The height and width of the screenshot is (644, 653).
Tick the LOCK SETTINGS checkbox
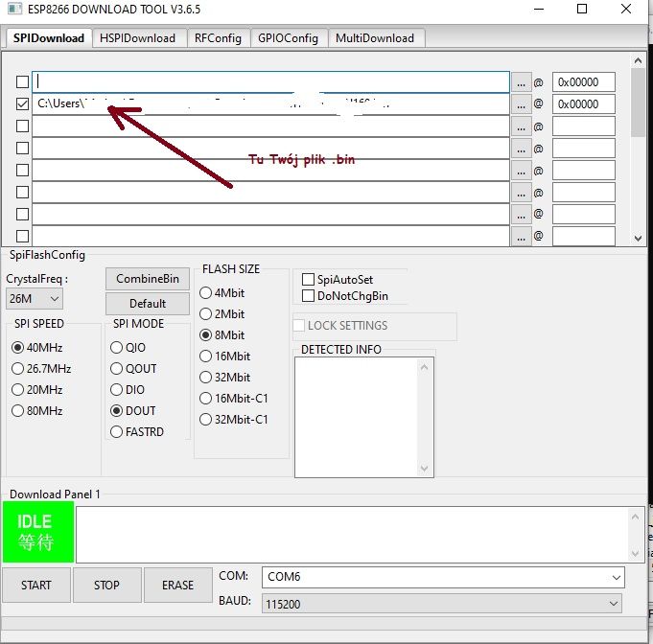[299, 326]
